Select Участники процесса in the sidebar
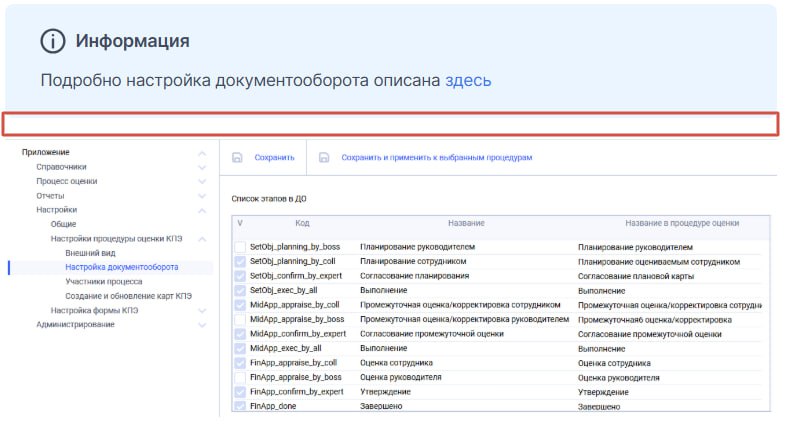Screen dimensions: 785x430 click(x=103, y=282)
